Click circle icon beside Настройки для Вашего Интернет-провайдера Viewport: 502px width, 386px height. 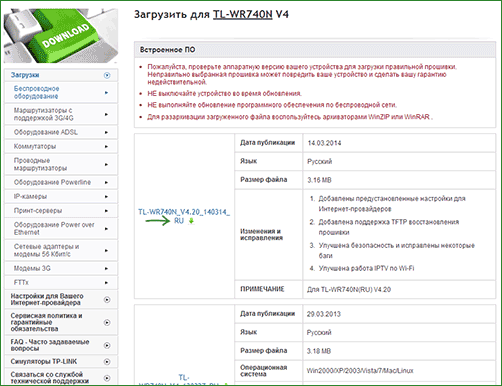tap(107, 300)
